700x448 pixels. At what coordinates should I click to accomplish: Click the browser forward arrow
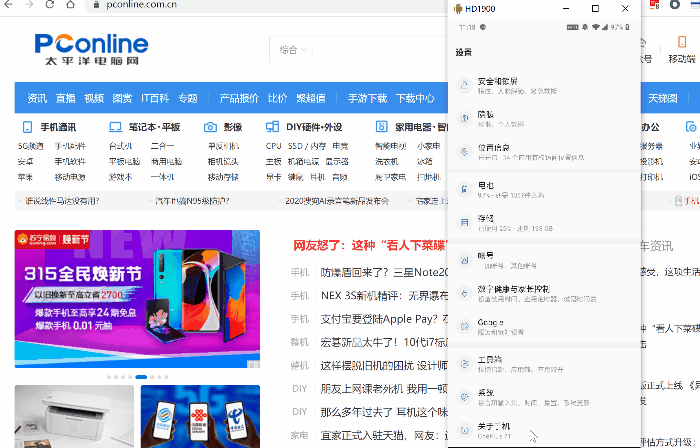point(29,4)
